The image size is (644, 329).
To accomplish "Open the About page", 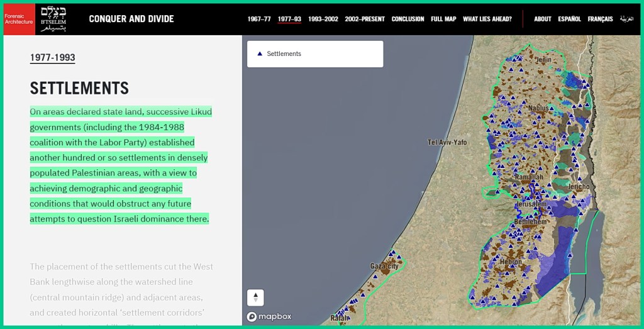I will [x=542, y=19].
